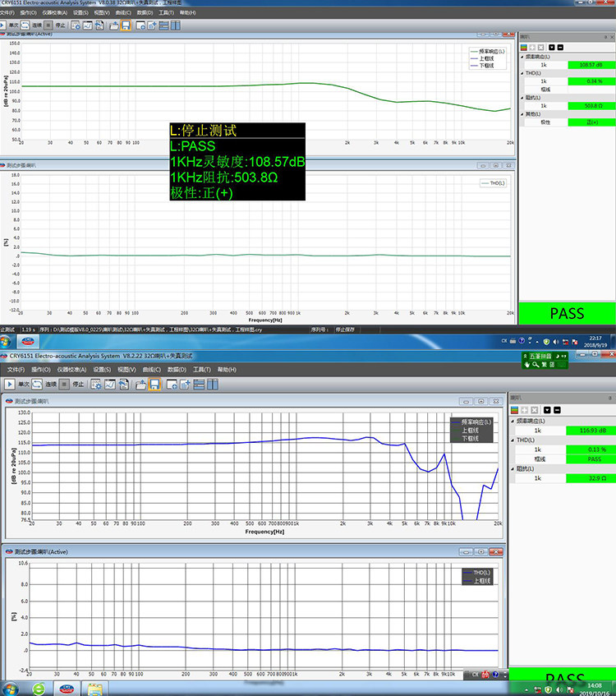The width and height of the screenshot is (616, 696).
Task: Click collapse-all minus icon in lower results panel
Action: coord(557,410)
